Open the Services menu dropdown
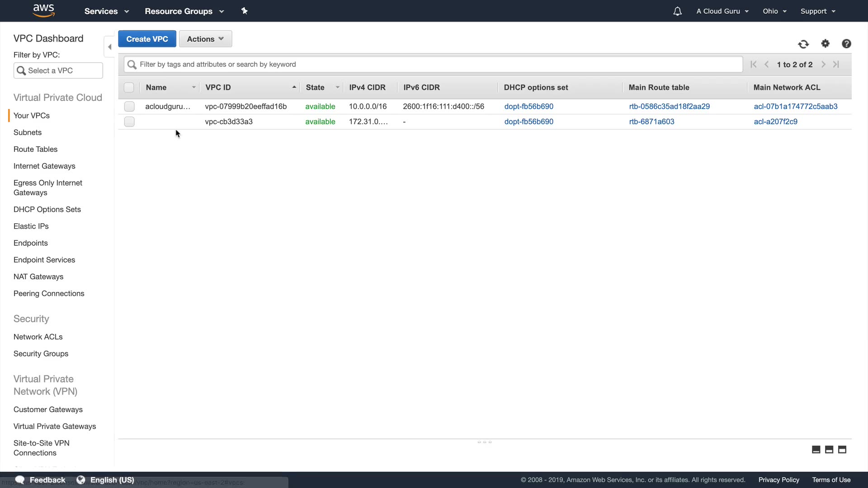Image resolution: width=868 pixels, height=488 pixels. click(107, 11)
